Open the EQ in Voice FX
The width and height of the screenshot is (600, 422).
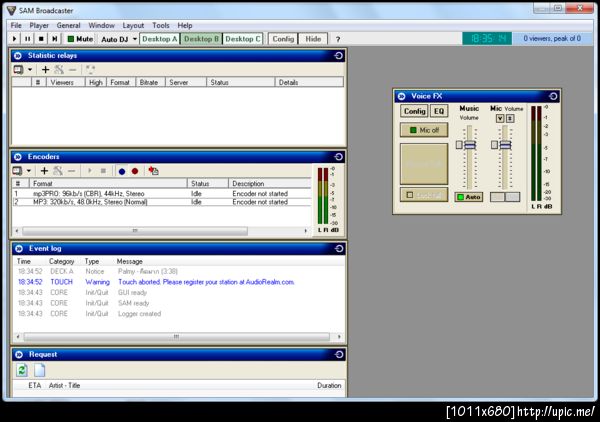(439, 111)
